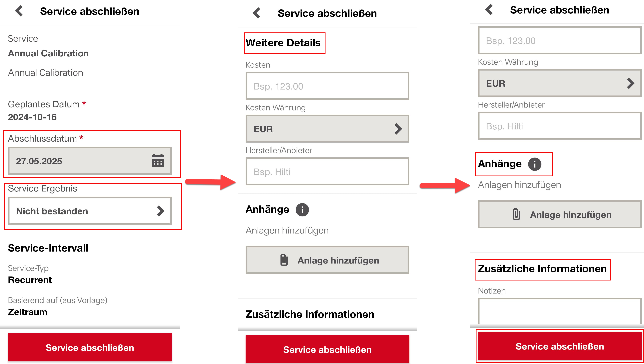The image size is (644, 364).
Task: Go back using the arrow in the left screen header
Action: [19, 11]
